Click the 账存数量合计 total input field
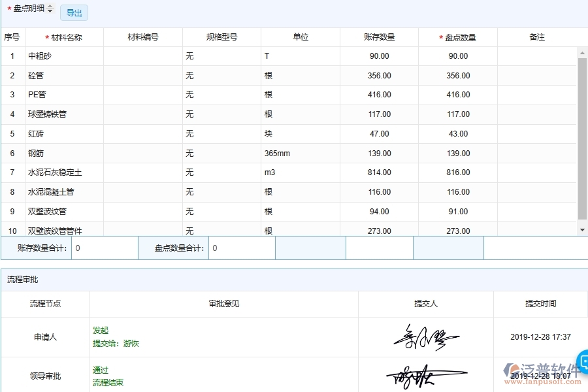The height and width of the screenshot is (392, 588). [105, 248]
